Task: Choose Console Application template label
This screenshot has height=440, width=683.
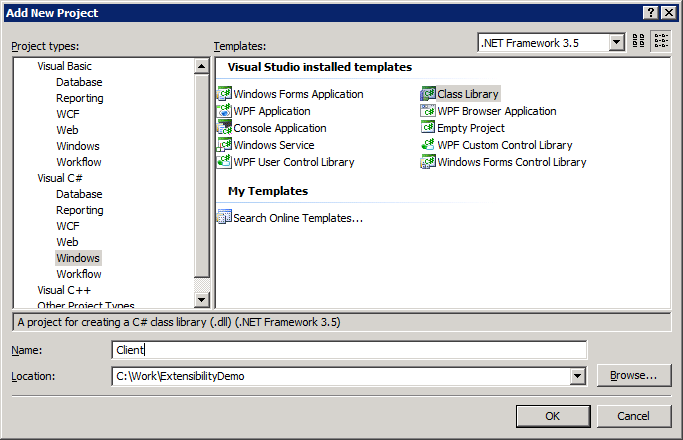Action: tap(280, 128)
